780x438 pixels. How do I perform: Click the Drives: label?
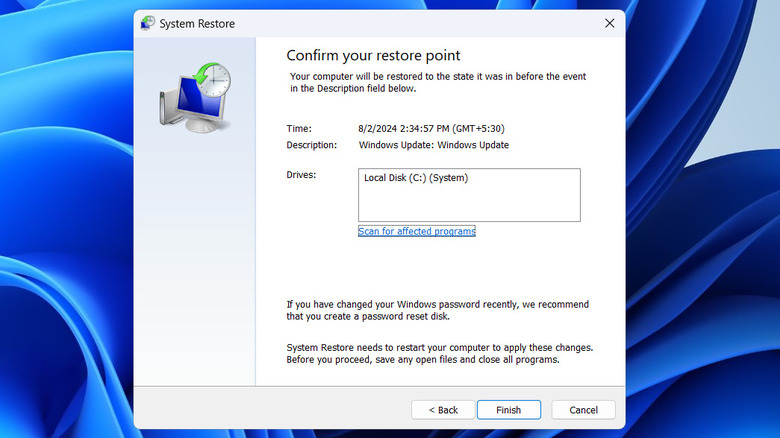pyautogui.click(x=301, y=175)
